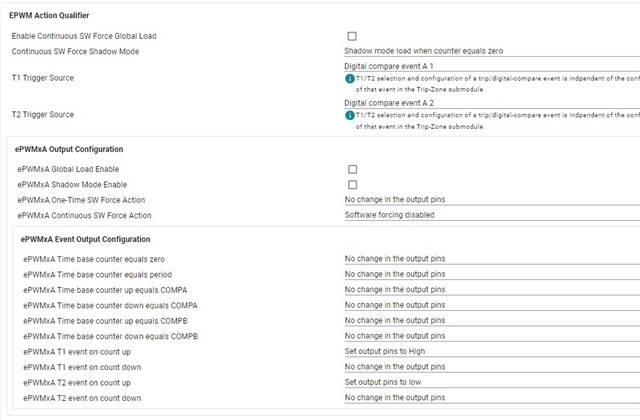The height and width of the screenshot is (420, 640).
Task: Tick the ePWMxA Global Load Enable checkbox
Action: [352, 169]
